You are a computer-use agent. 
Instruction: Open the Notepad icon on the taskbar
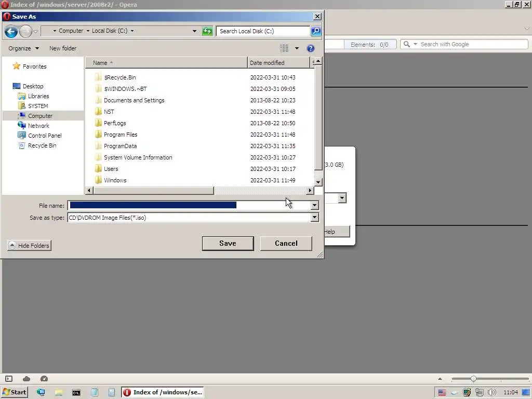[x=94, y=393]
